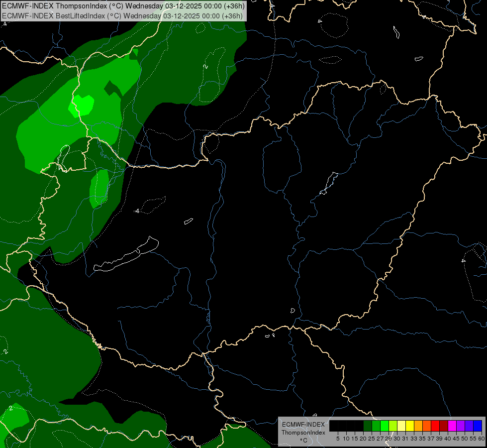The height and width of the screenshot is (448, 487).
Task: Click the legend scale value 37
Action: tap(431, 439)
